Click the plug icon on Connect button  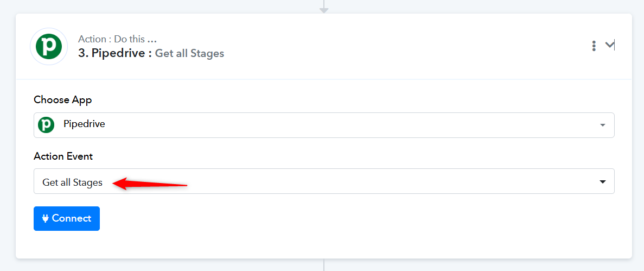45,218
